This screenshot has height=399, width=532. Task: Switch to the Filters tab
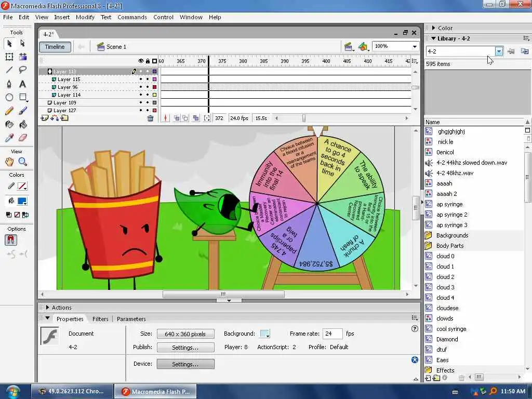tap(100, 319)
